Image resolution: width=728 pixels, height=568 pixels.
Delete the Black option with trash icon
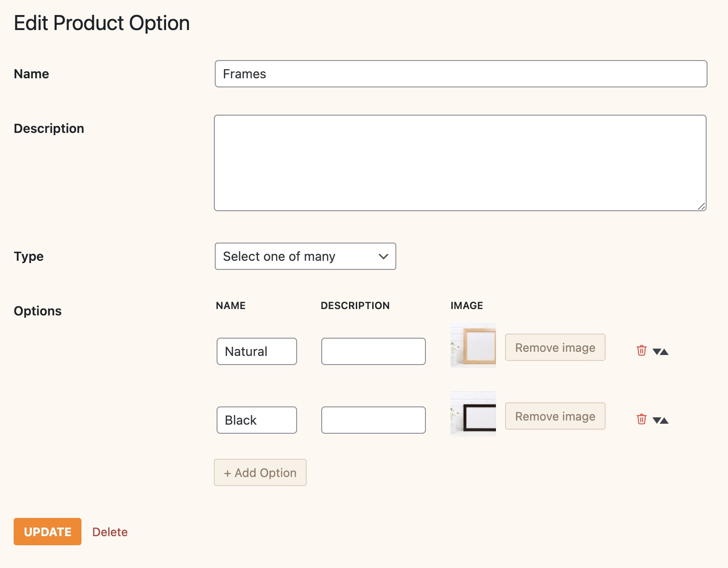click(x=642, y=419)
